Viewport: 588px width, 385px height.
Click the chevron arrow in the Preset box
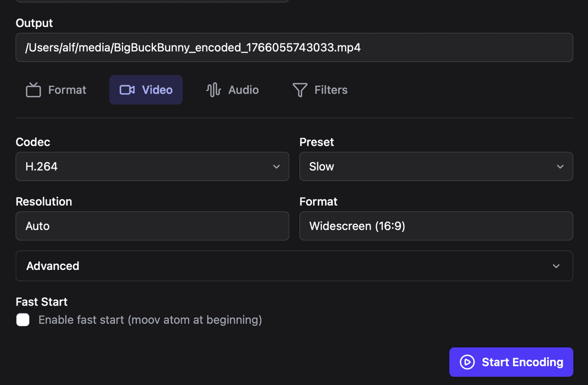pos(560,167)
